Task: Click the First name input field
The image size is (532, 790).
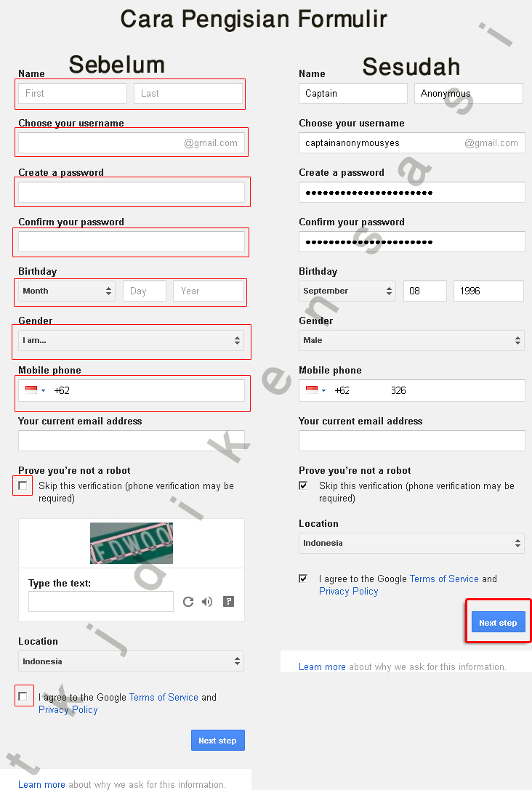Action: [x=71, y=93]
